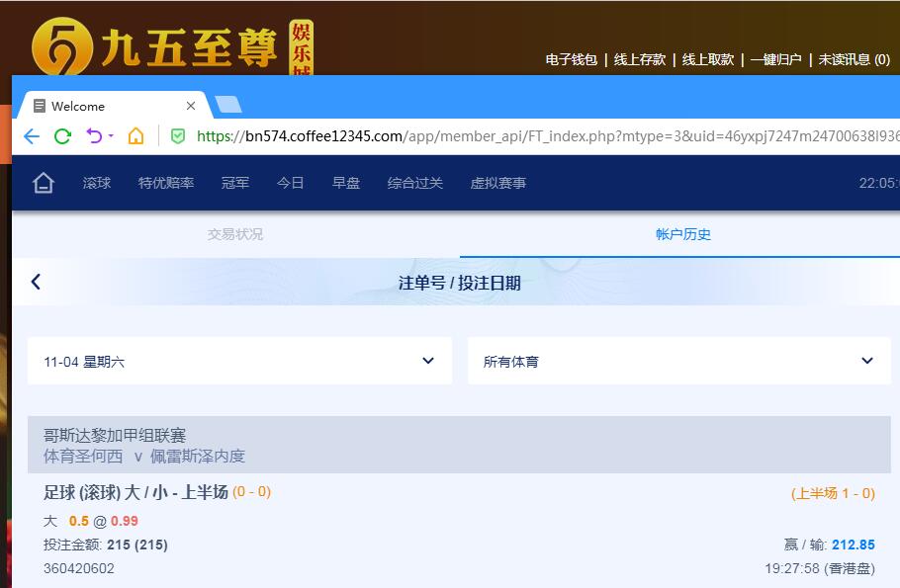Click 电子钱包 link in casino header
900x588 pixels.
571,59
